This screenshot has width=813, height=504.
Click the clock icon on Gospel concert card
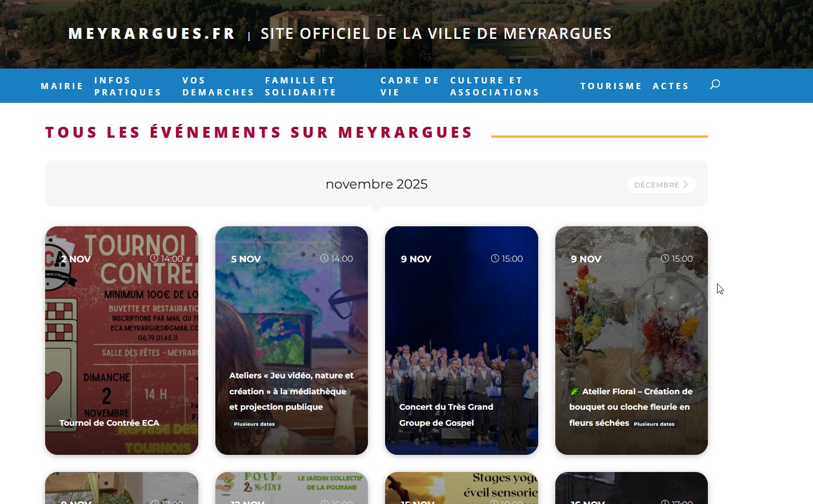click(495, 258)
